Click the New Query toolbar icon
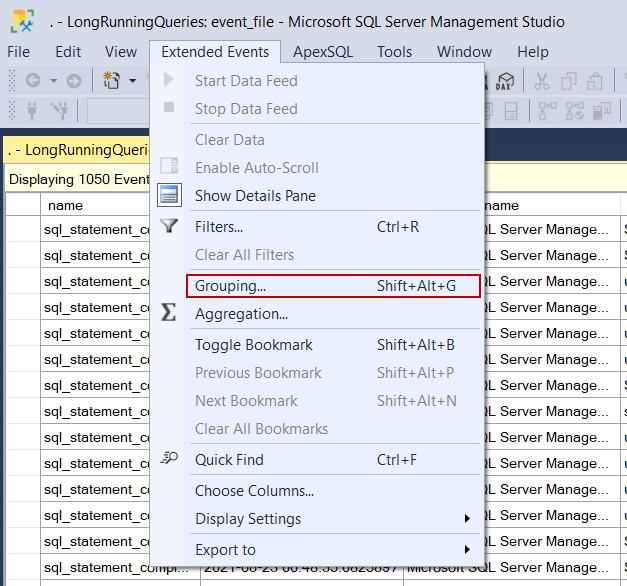The image size is (627, 586). pyautogui.click(x=111, y=81)
